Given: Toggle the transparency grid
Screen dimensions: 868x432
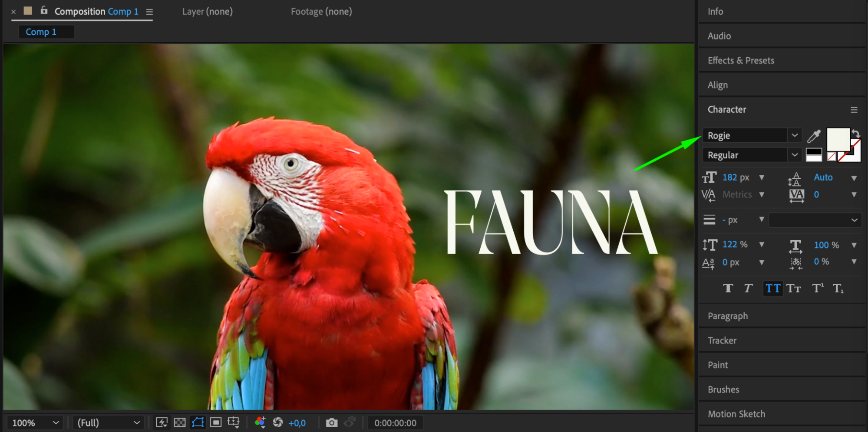Looking at the screenshot, I should click(x=180, y=422).
